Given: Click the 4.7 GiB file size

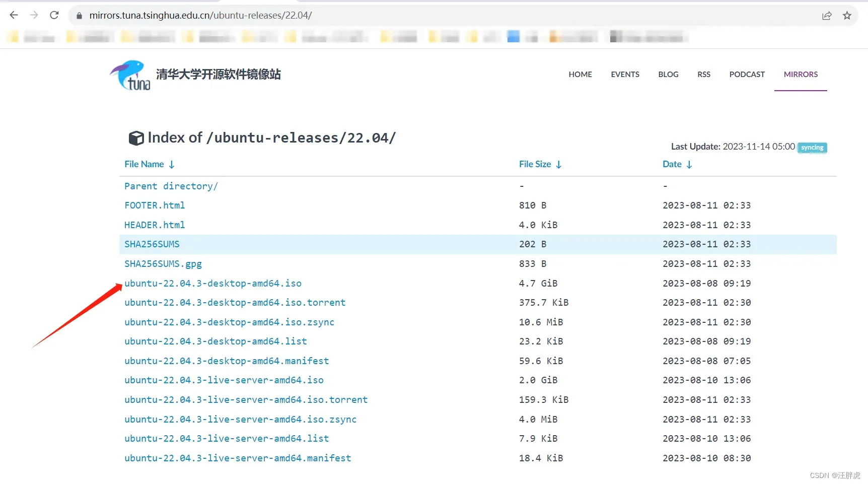Looking at the screenshot, I should (538, 284).
